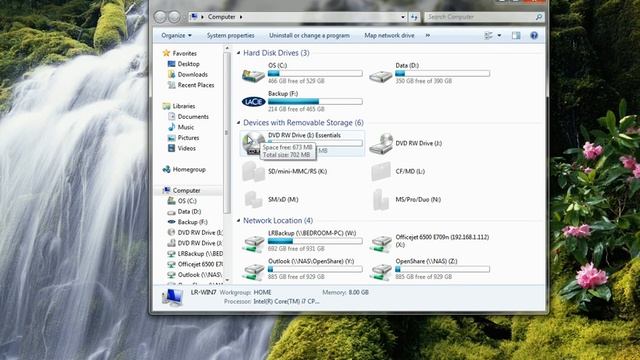The width and height of the screenshot is (640, 360).
Task: Click the 'Workgroup: HOME' detail
Action: (245, 292)
